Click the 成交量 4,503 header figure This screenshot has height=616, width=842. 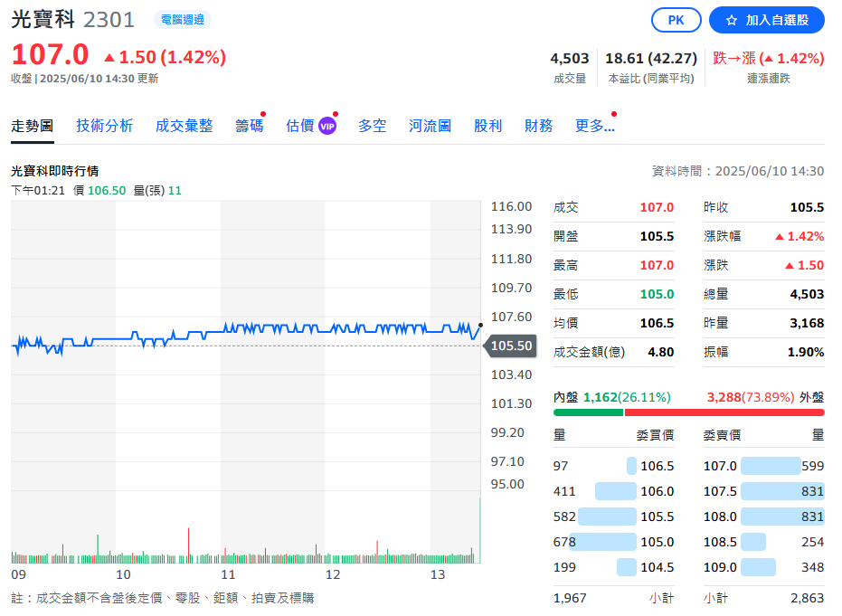[569, 58]
